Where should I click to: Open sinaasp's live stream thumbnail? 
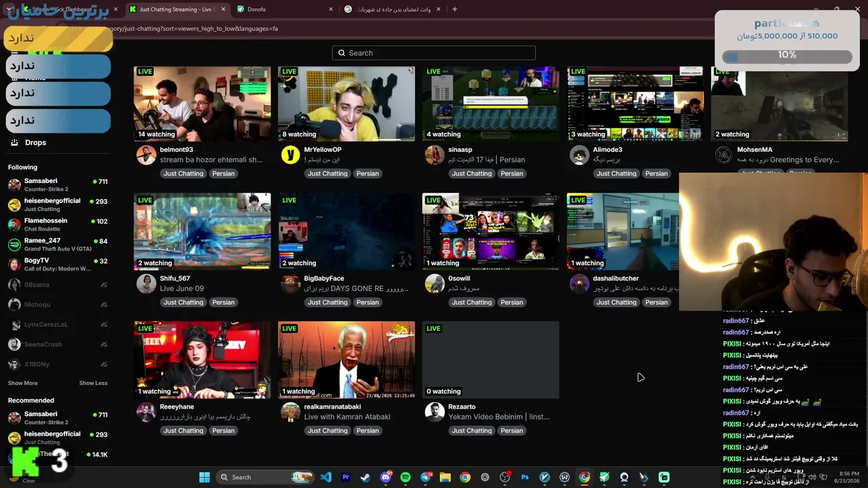491,104
